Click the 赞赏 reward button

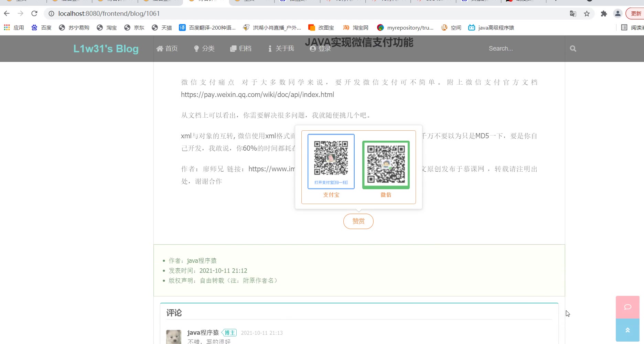(358, 221)
